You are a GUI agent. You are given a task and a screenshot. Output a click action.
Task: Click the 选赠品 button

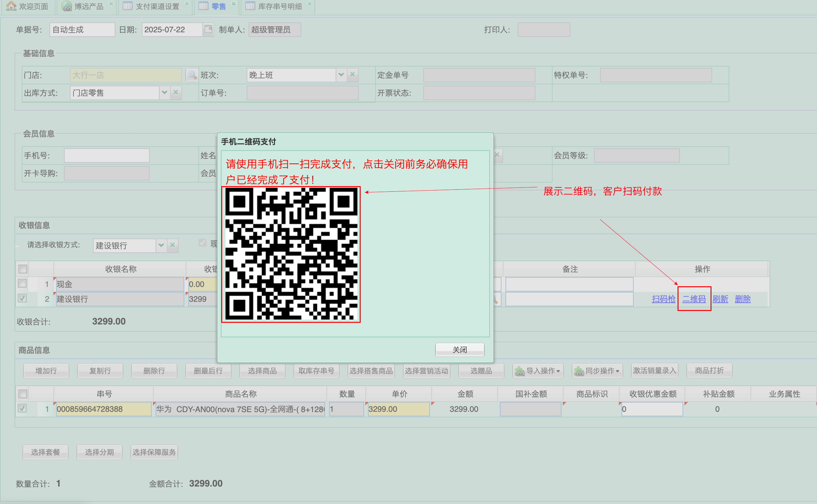[481, 371]
